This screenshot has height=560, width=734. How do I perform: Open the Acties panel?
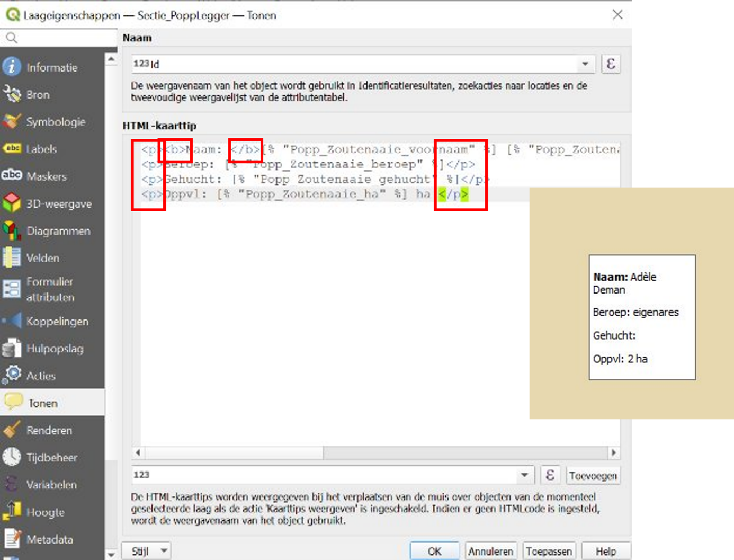pyautogui.click(x=12, y=375)
